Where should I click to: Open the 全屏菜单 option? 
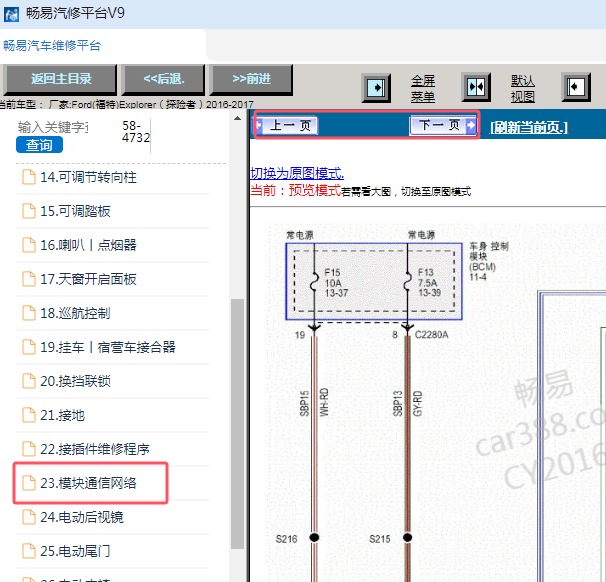tap(423, 88)
